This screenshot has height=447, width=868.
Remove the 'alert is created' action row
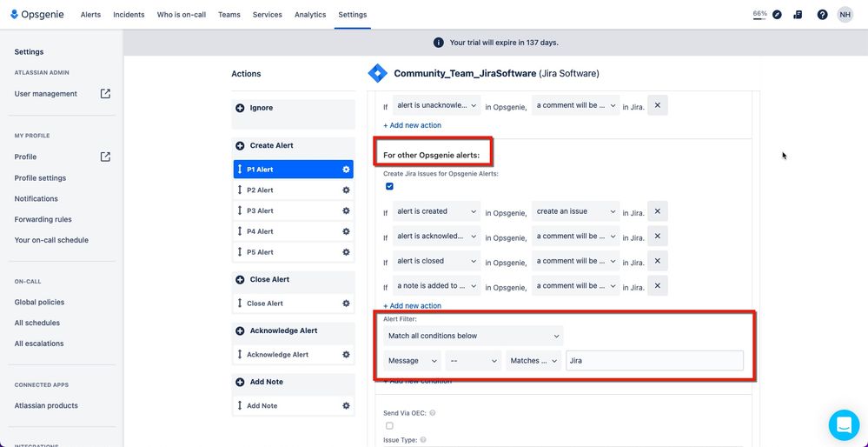tap(658, 211)
